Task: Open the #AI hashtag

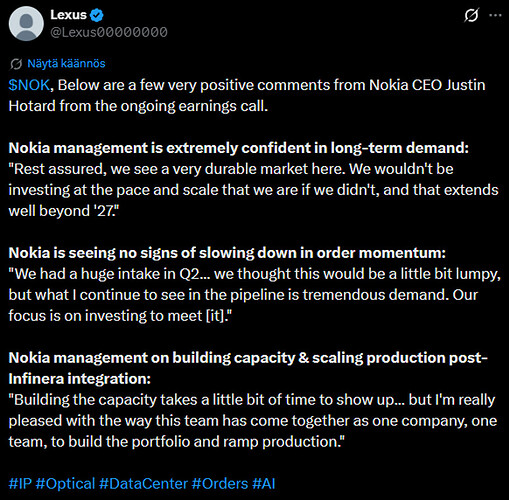Action: tap(264, 483)
